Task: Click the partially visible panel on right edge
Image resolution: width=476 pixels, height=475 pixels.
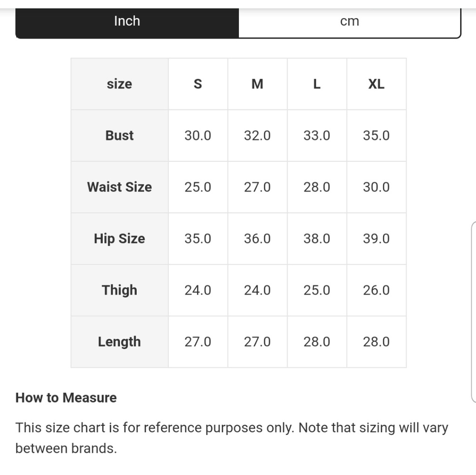Action: pos(474,312)
